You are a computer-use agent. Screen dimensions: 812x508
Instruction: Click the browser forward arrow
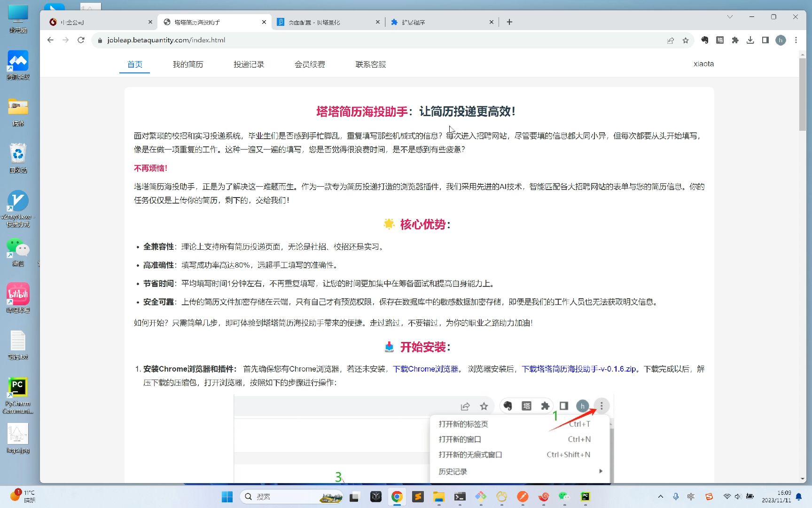click(x=66, y=40)
